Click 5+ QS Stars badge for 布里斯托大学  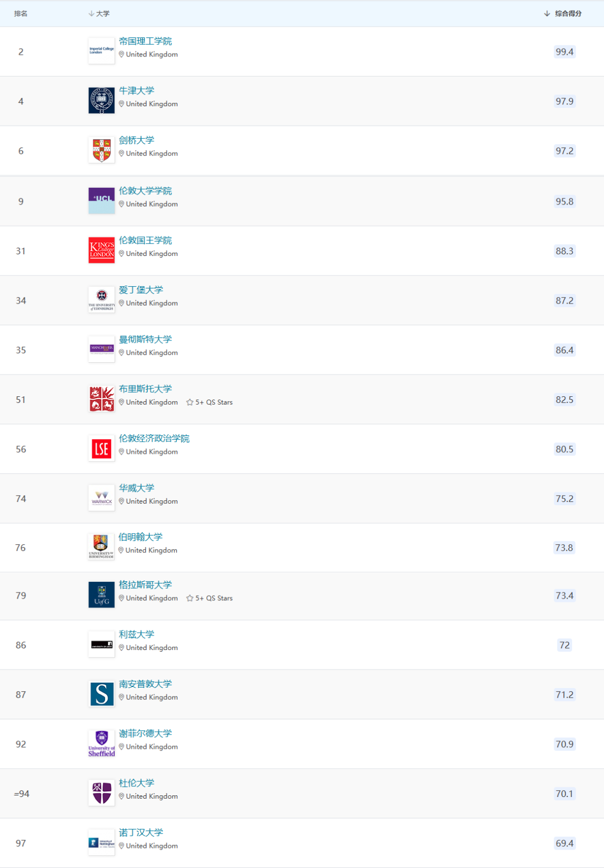click(x=210, y=402)
